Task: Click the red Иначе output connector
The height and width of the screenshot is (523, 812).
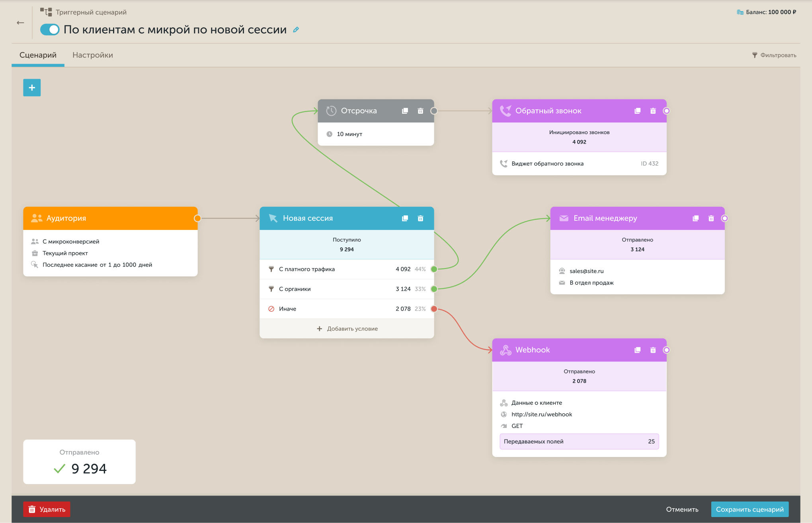Action: pyautogui.click(x=434, y=309)
